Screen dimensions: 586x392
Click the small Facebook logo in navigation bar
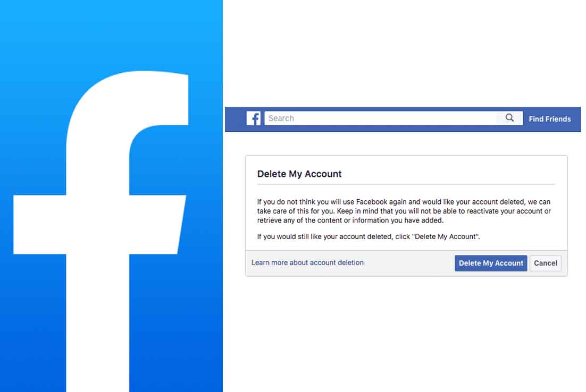click(x=254, y=118)
